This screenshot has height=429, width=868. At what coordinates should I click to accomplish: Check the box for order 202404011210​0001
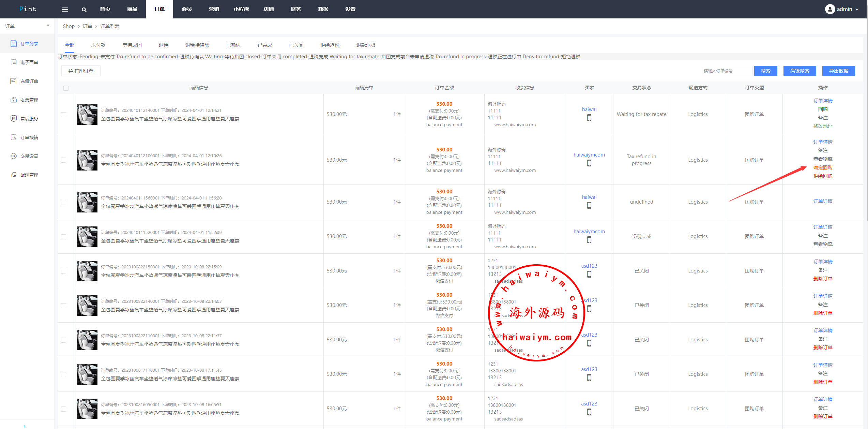[x=64, y=160]
